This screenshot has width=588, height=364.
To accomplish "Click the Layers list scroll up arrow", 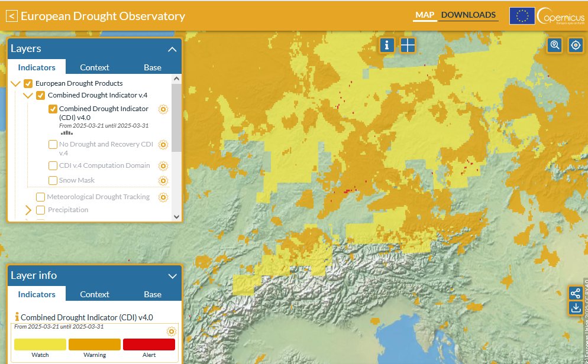I will click(x=177, y=79).
